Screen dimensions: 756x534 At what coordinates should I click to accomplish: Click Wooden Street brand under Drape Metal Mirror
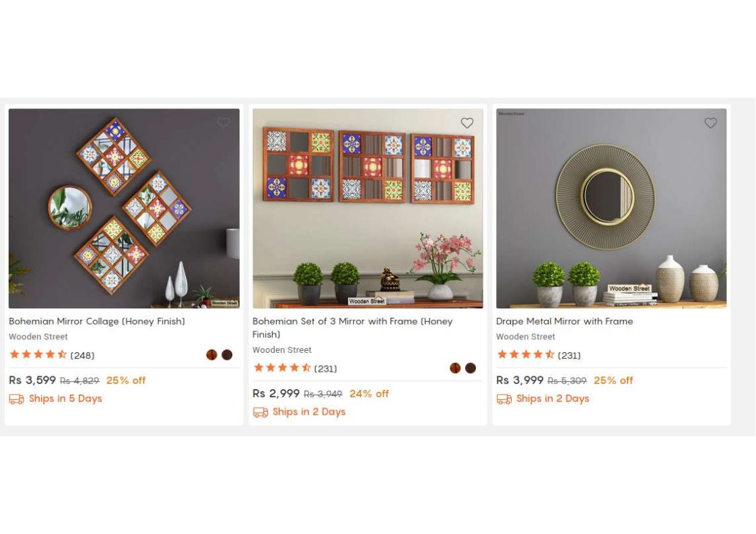click(x=526, y=337)
